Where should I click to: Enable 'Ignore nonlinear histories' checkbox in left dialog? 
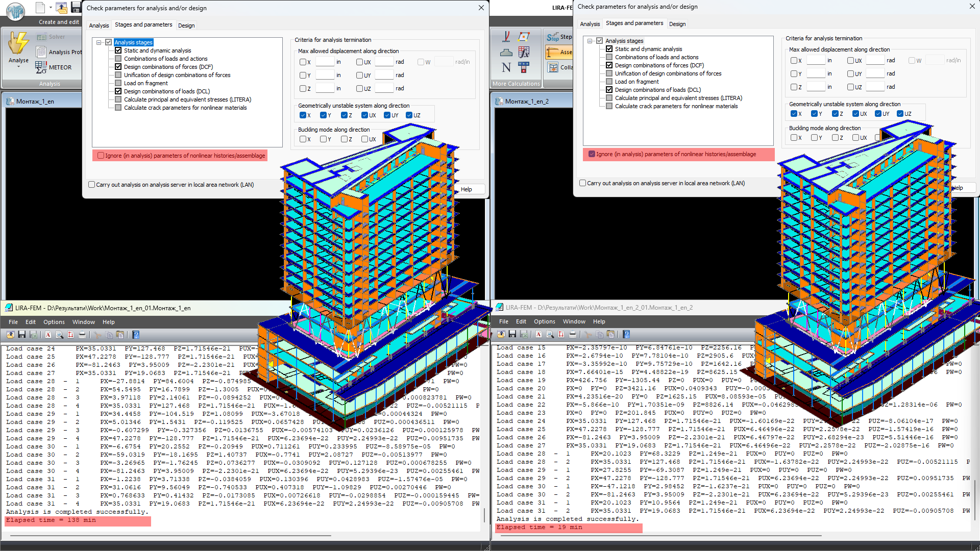(101, 156)
